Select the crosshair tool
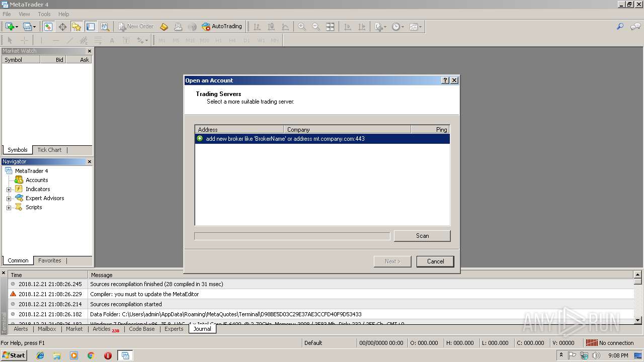Screen dimensions: 644x362 (x=24, y=40)
